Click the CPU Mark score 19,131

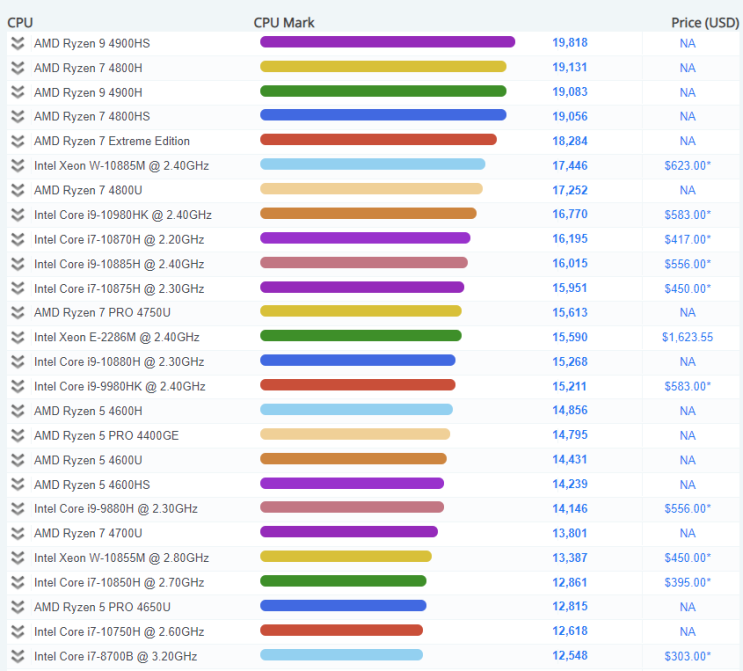click(x=570, y=67)
